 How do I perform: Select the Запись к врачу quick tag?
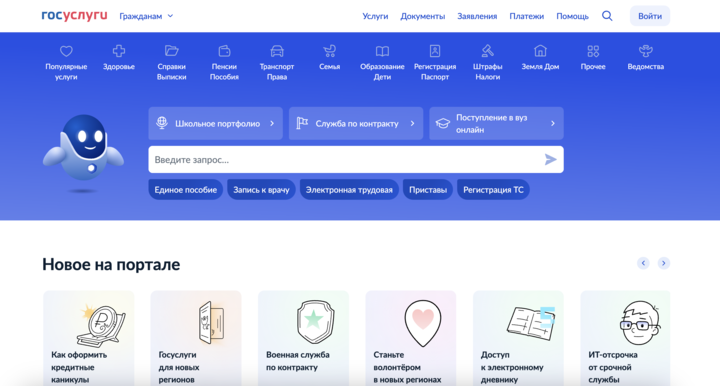(261, 190)
